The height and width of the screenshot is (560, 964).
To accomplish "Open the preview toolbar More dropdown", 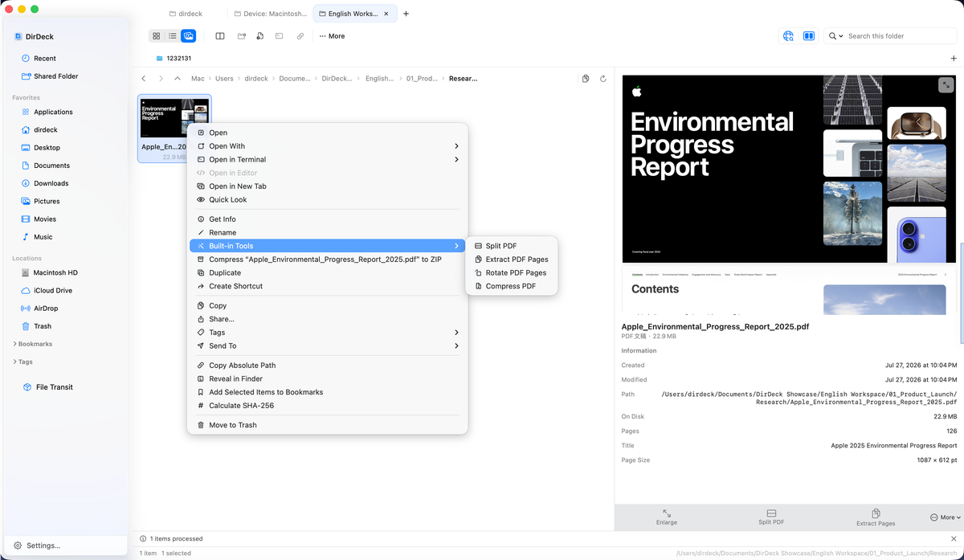I will click(x=945, y=517).
